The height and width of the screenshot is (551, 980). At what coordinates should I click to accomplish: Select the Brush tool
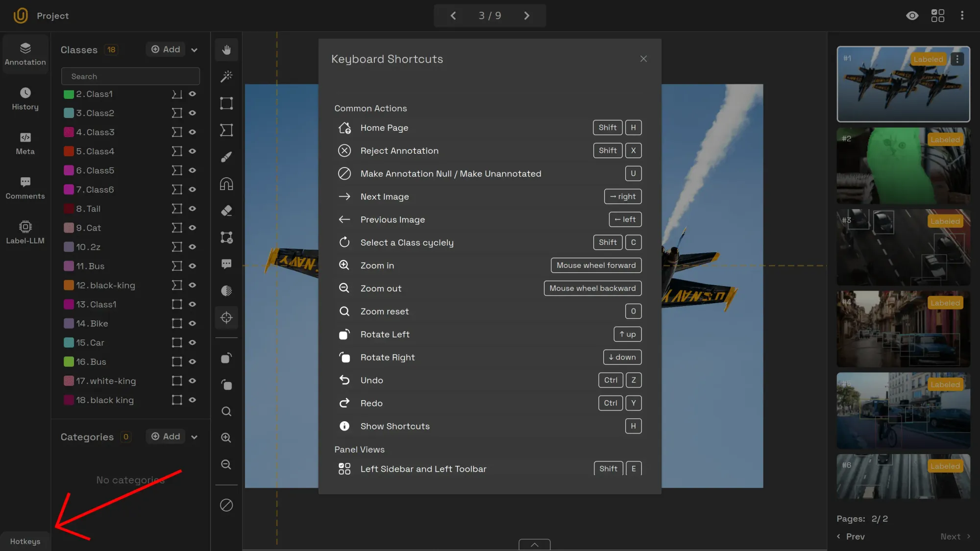click(x=226, y=157)
